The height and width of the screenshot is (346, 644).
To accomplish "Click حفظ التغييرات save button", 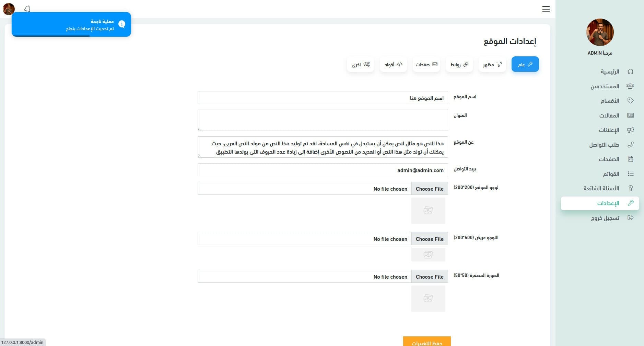I will click(427, 342).
